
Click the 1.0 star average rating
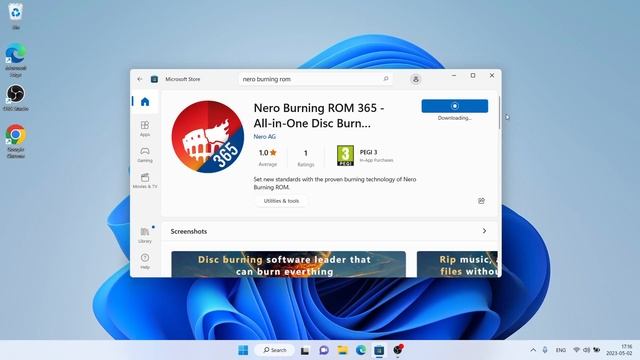(x=268, y=157)
